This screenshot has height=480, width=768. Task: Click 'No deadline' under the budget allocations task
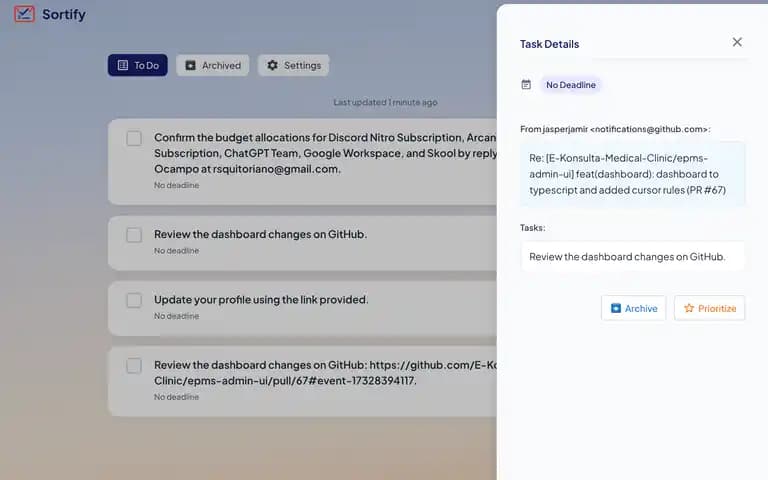(x=176, y=185)
